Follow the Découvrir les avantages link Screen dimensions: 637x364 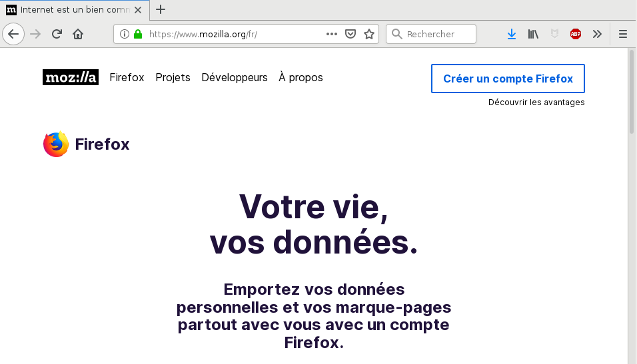(x=536, y=102)
